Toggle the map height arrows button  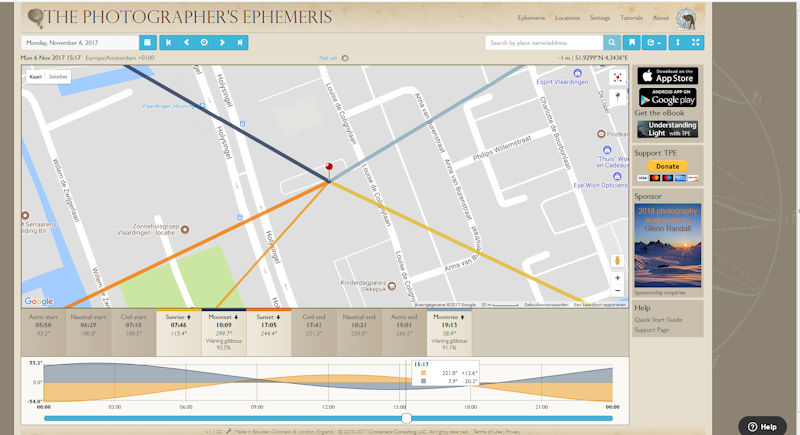pyautogui.click(x=678, y=42)
